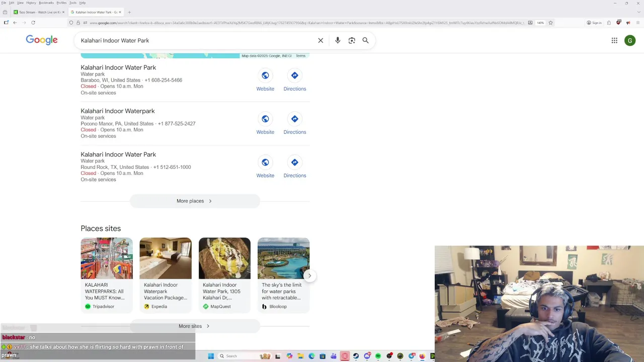Expand More places results

[195, 201]
